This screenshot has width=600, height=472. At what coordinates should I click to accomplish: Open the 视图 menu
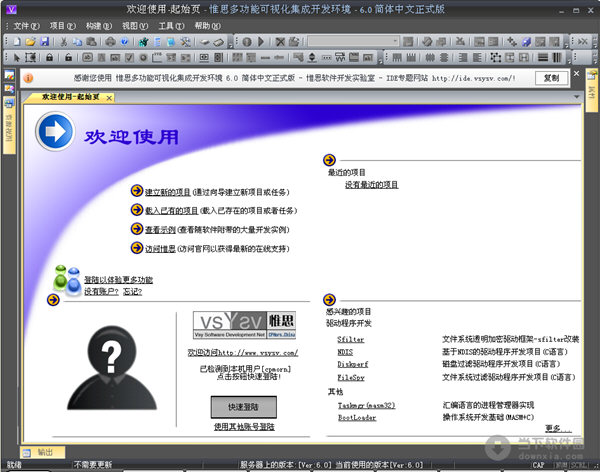(135, 26)
